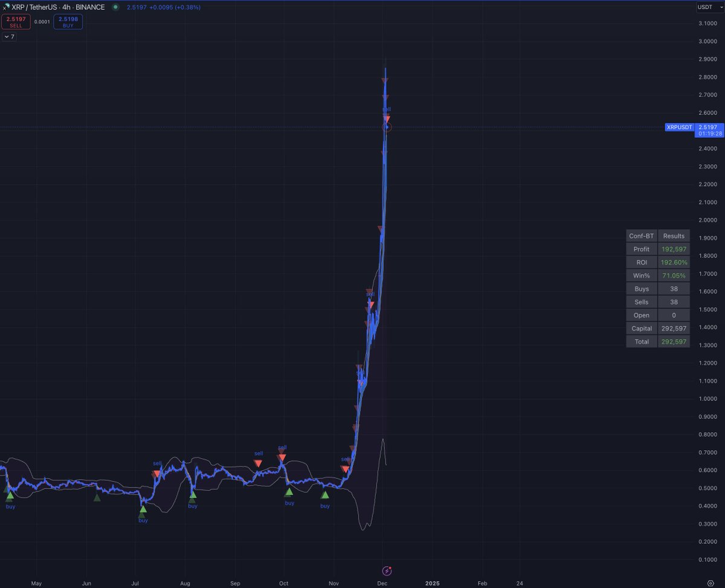The width and height of the screenshot is (725, 588).
Task: Click the blue BUY 2.5198 button
Action: (x=68, y=22)
